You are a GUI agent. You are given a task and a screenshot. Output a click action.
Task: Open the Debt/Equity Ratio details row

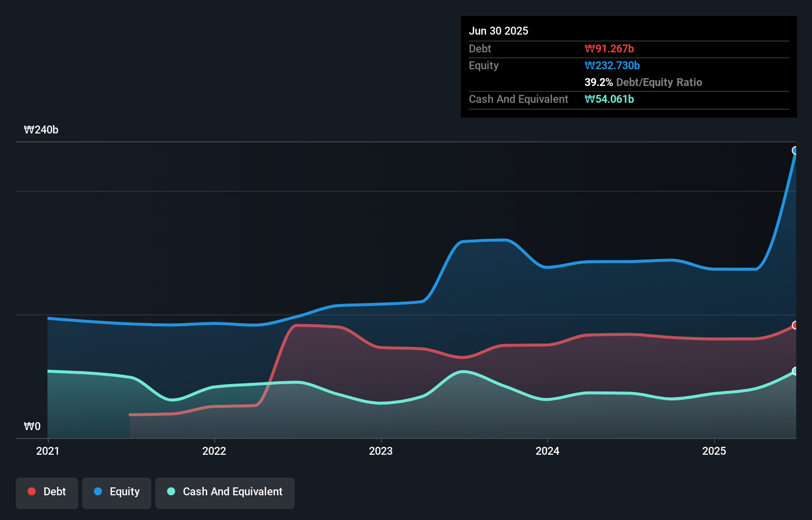click(643, 83)
